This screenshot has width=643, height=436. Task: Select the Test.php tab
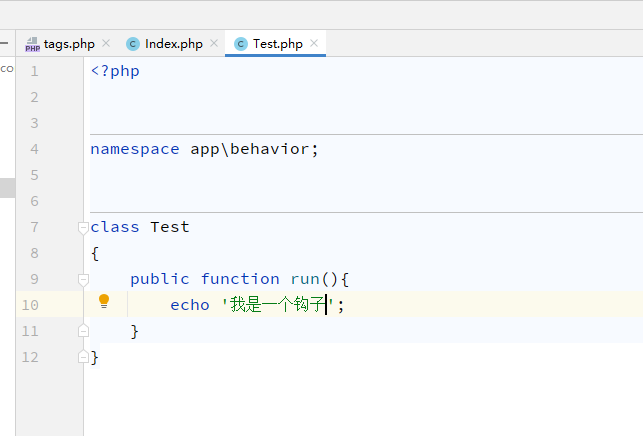click(277, 44)
